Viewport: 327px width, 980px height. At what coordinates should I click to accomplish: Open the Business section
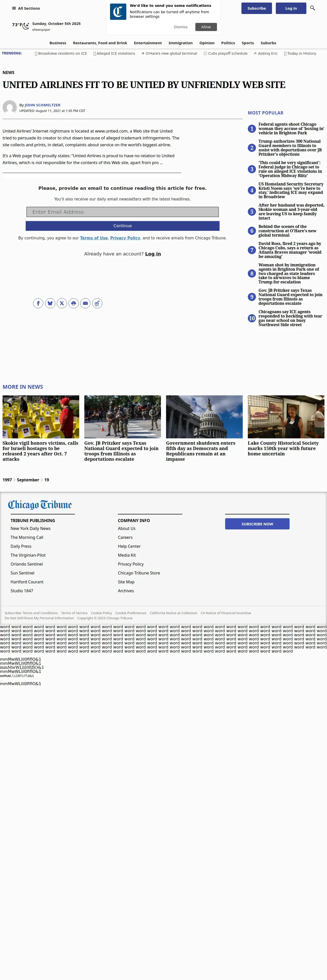[58, 43]
